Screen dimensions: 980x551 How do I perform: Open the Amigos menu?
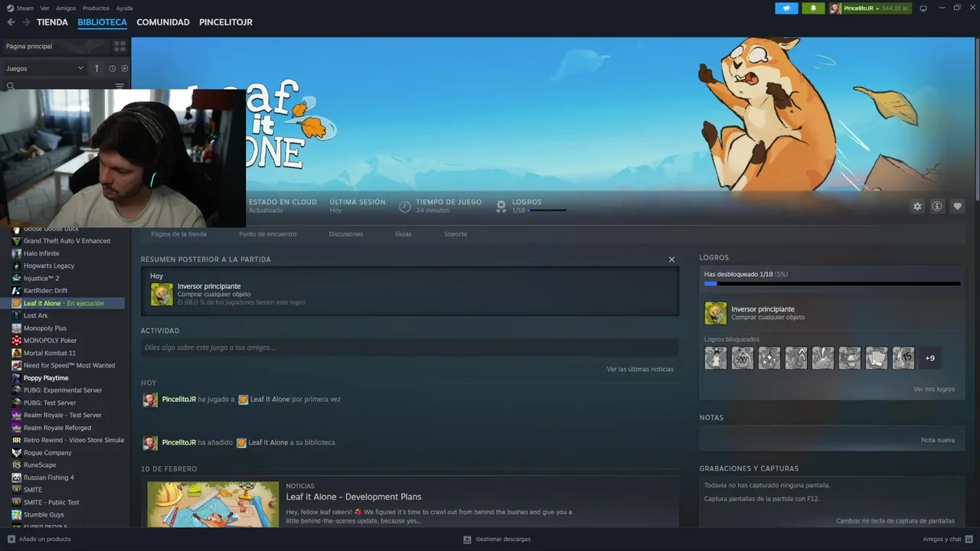[x=66, y=8]
